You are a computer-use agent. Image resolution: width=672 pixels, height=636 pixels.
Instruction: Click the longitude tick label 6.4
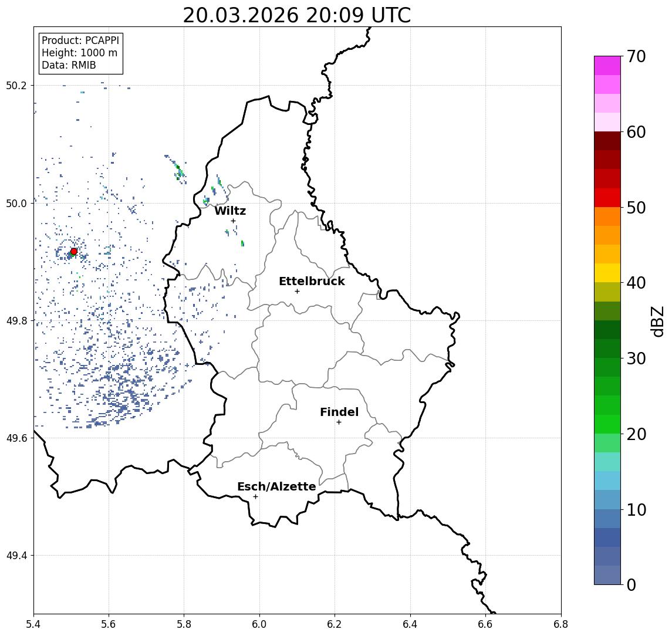pos(410,624)
